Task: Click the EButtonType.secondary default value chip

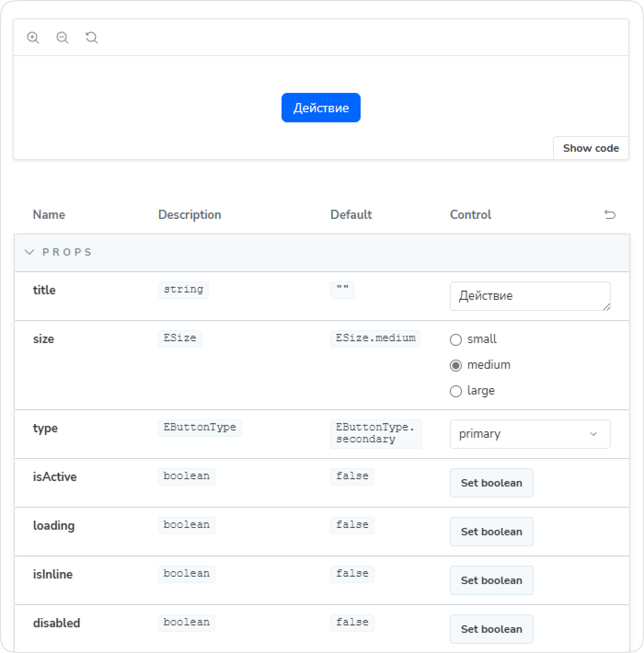Action: coord(376,434)
